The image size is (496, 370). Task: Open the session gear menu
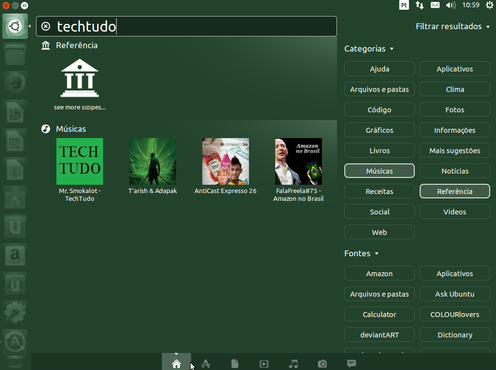coord(489,5)
